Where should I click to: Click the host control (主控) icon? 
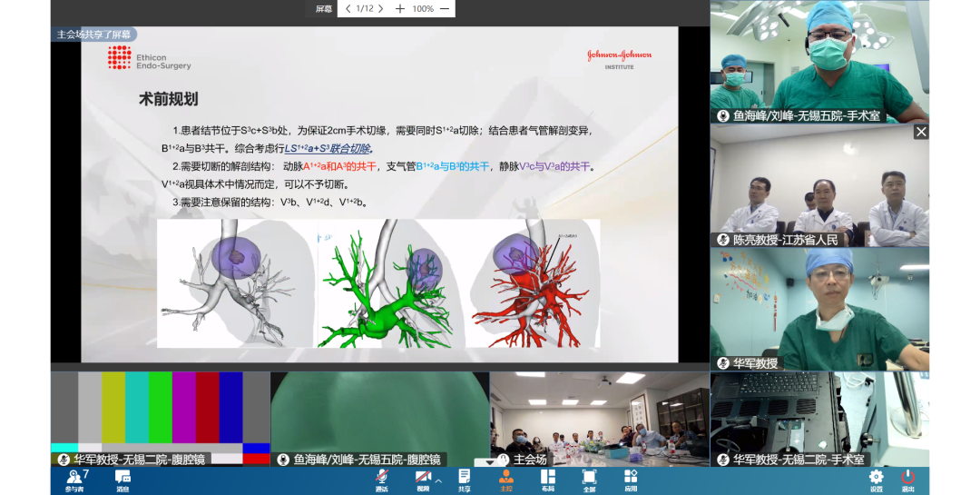[x=505, y=480]
